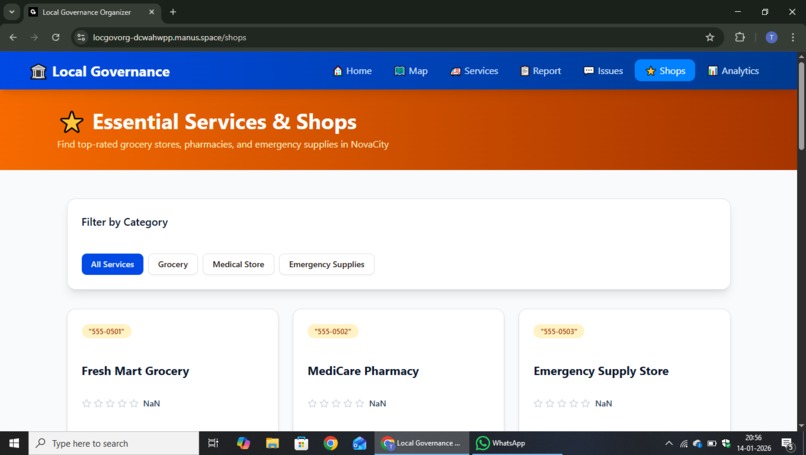Click the "555-0501" badge
The image size is (806, 455).
click(106, 331)
